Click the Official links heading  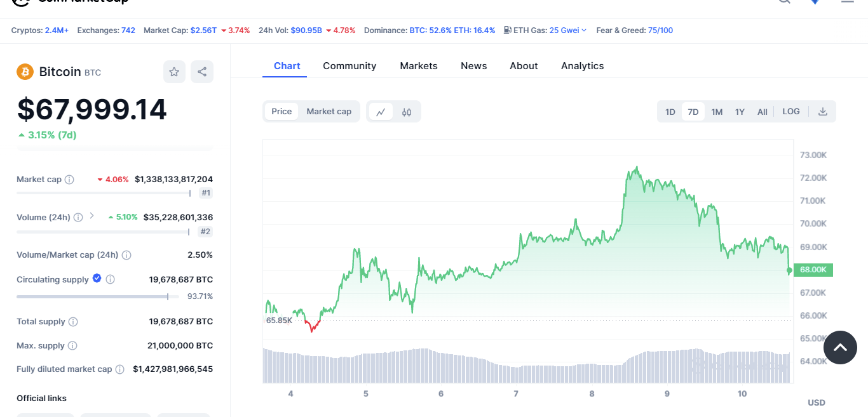pyautogui.click(x=41, y=399)
